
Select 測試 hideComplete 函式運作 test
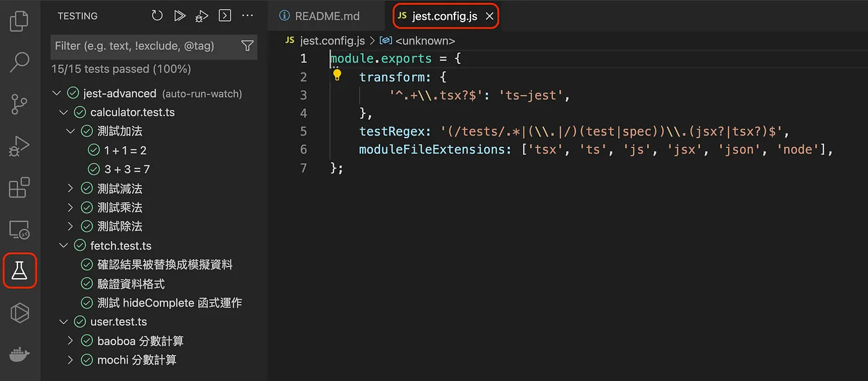pyautogui.click(x=169, y=303)
